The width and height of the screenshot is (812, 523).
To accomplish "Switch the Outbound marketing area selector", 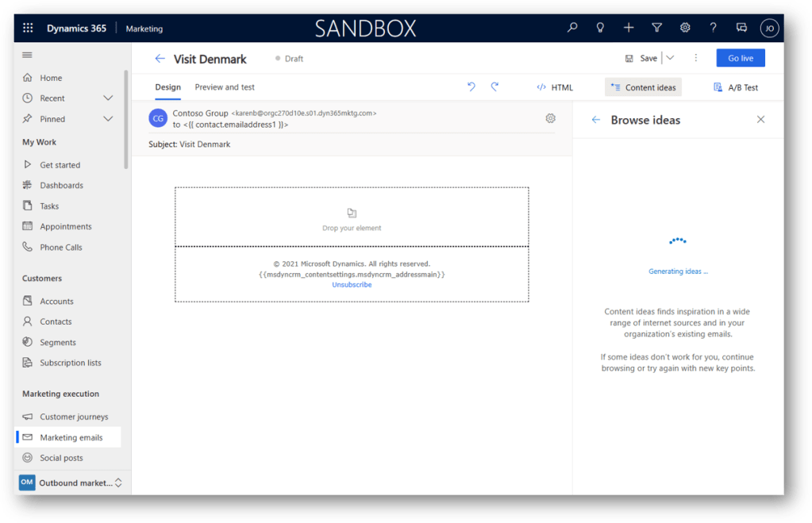I will coord(118,483).
